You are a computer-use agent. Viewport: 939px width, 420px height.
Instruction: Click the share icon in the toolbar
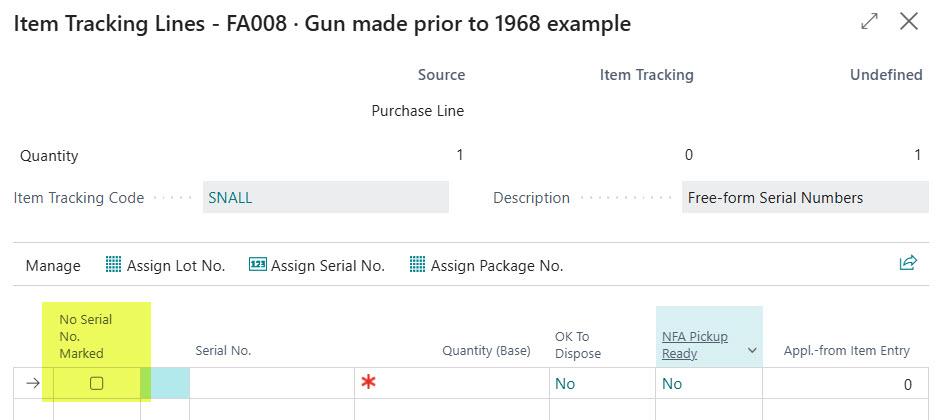click(908, 263)
